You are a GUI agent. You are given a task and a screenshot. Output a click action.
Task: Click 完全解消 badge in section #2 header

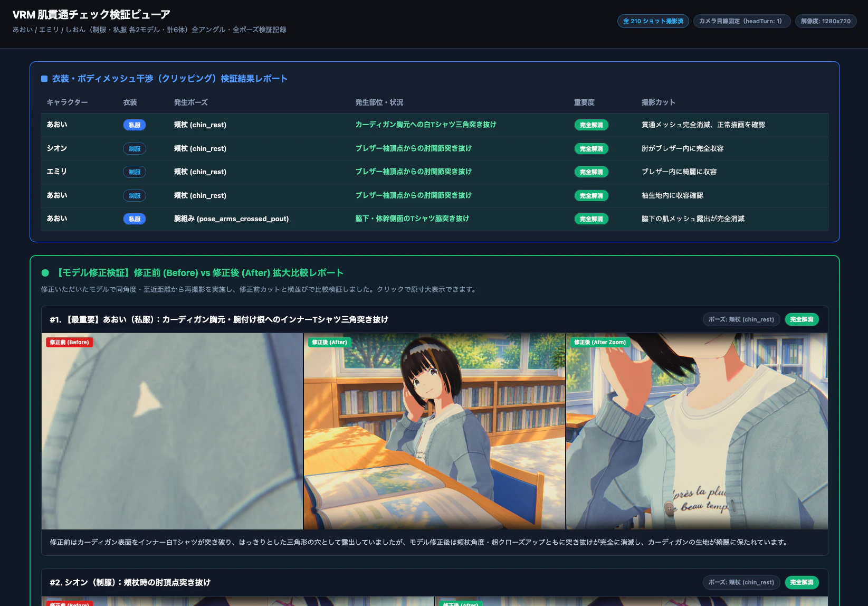(802, 582)
